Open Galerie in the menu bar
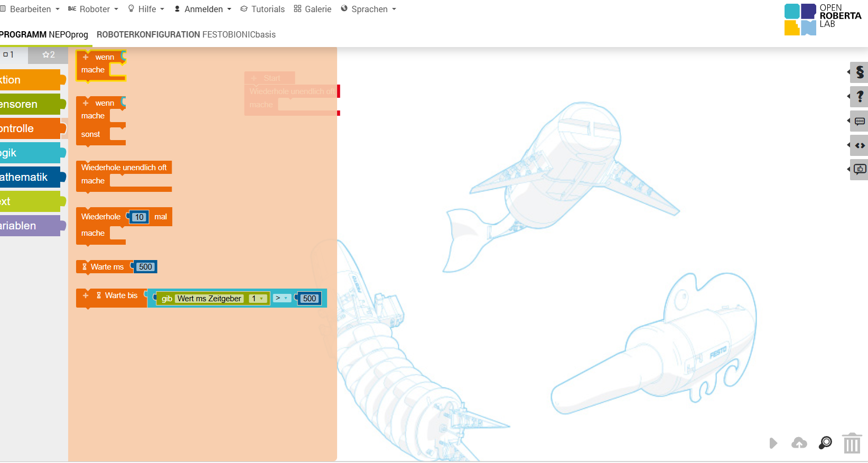868x463 pixels. click(313, 9)
